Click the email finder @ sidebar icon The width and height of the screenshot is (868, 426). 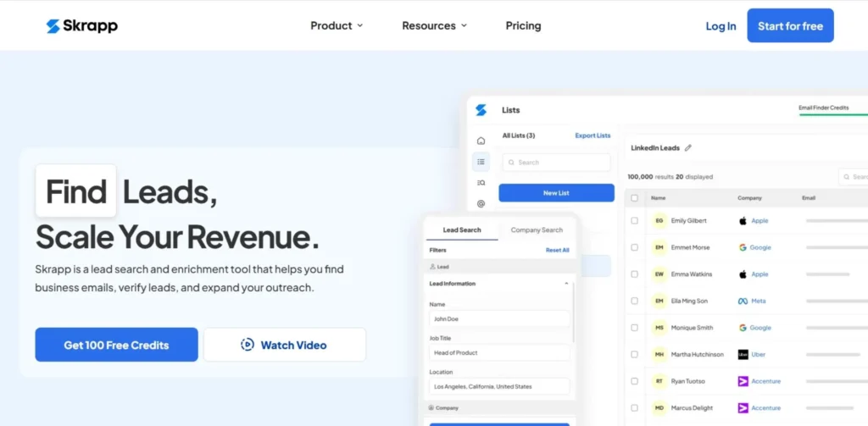coord(481,204)
